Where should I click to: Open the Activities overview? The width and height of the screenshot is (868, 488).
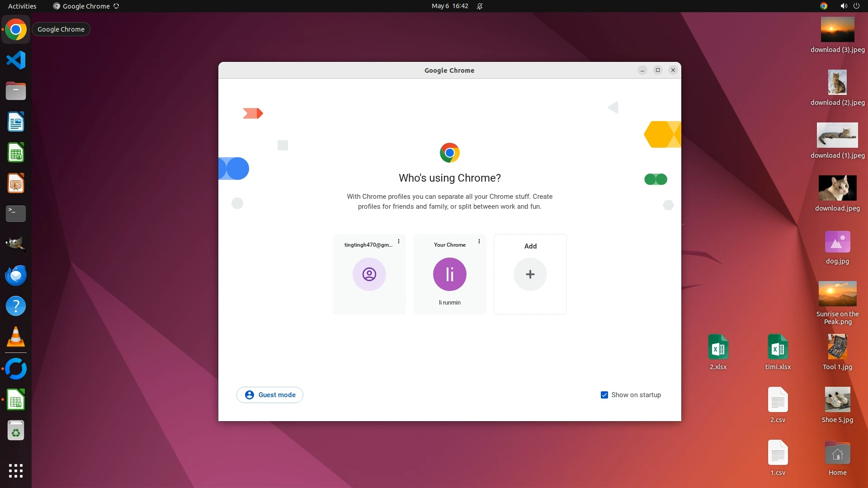[x=22, y=6]
